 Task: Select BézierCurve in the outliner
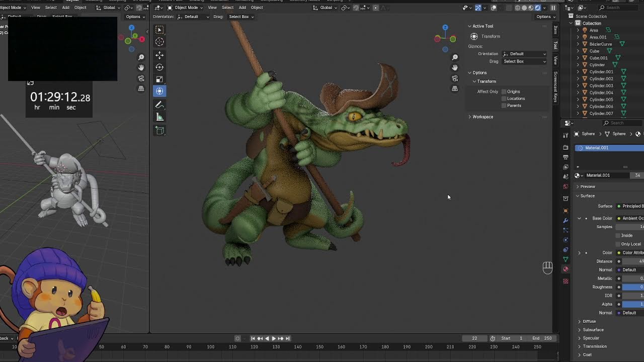coord(600,44)
